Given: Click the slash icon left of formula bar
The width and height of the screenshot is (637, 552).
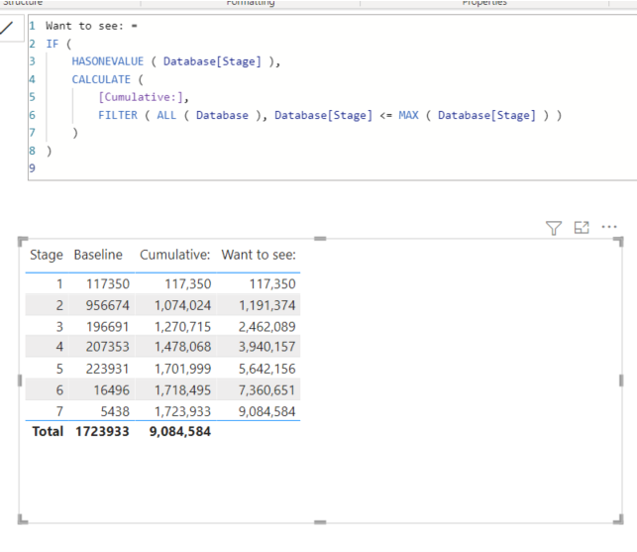Looking at the screenshot, I should coord(7,28).
